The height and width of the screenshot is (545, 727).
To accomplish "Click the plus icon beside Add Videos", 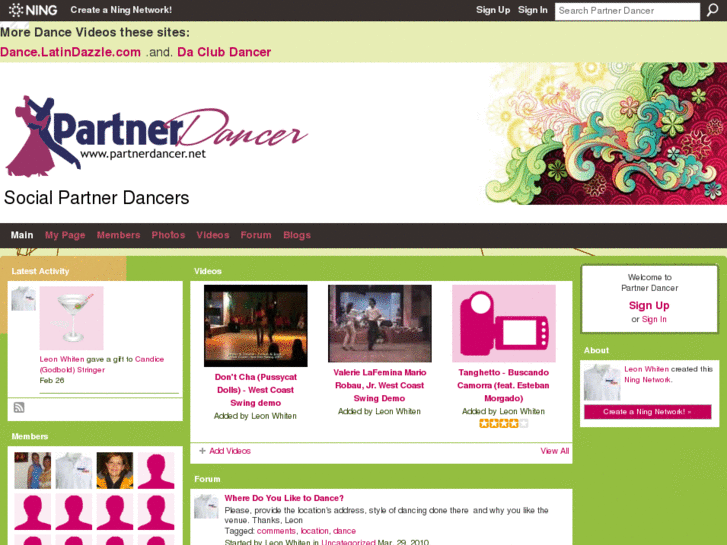I will click(202, 451).
